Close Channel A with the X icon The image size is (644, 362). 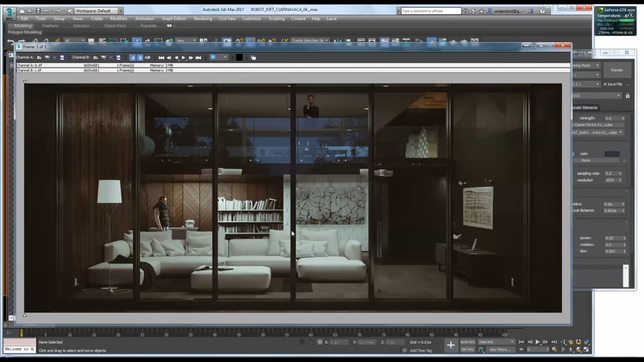tap(55, 58)
